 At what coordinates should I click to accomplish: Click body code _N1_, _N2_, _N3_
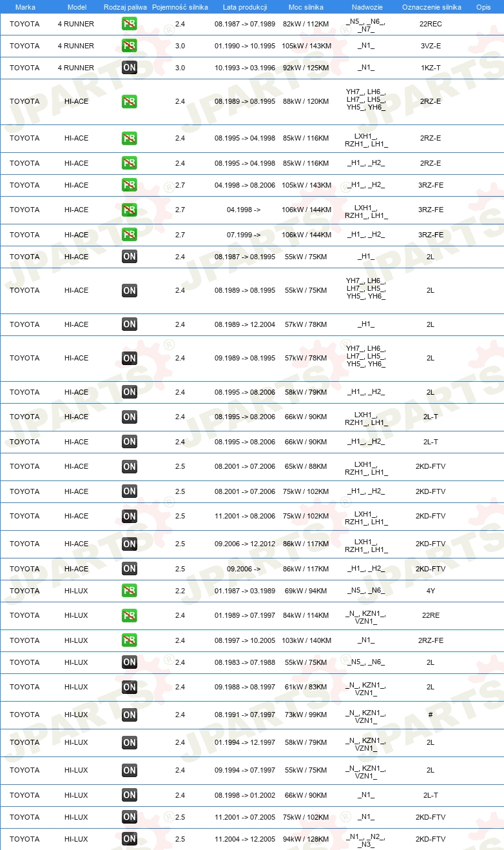coord(366,841)
